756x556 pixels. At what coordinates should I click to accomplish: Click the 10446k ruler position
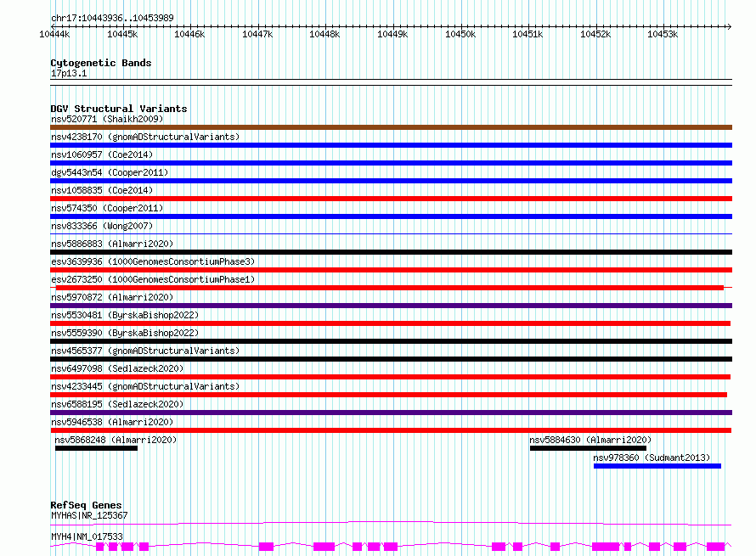[189, 34]
